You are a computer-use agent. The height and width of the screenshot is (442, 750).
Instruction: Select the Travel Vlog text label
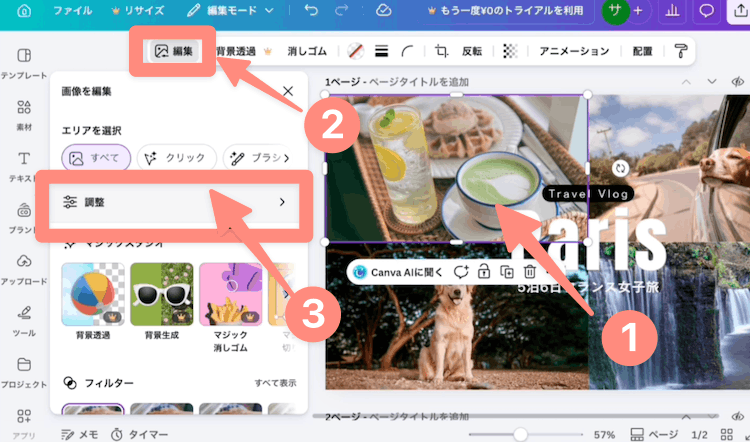(x=588, y=194)
